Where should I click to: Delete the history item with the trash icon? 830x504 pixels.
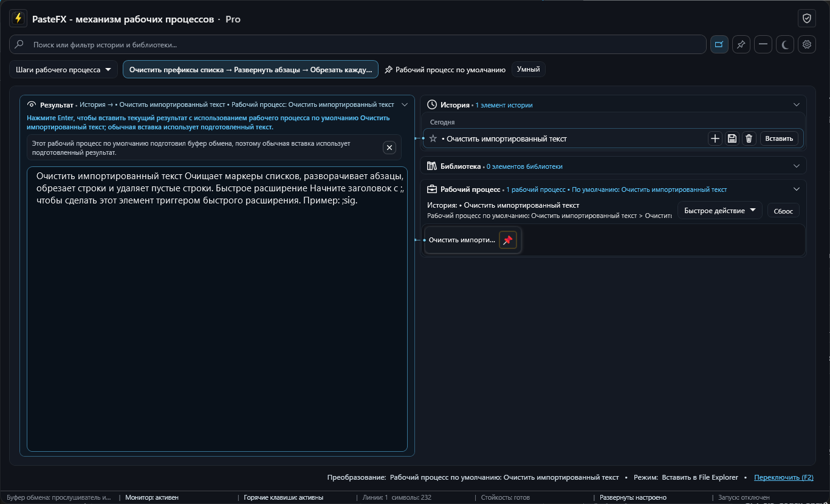pyautogui.click(x=749, y=138)
